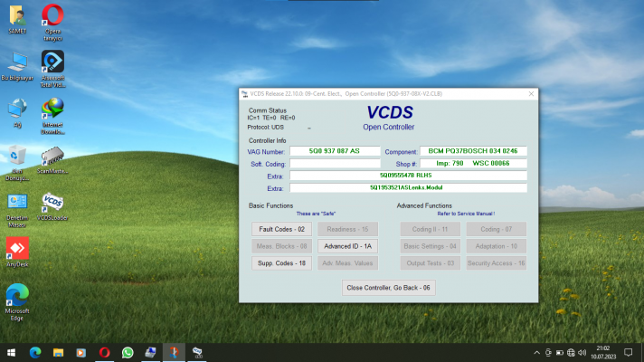Click the Adv. Meas. Values button
Screen dimensions: 644x362
[x=347, y=263]
